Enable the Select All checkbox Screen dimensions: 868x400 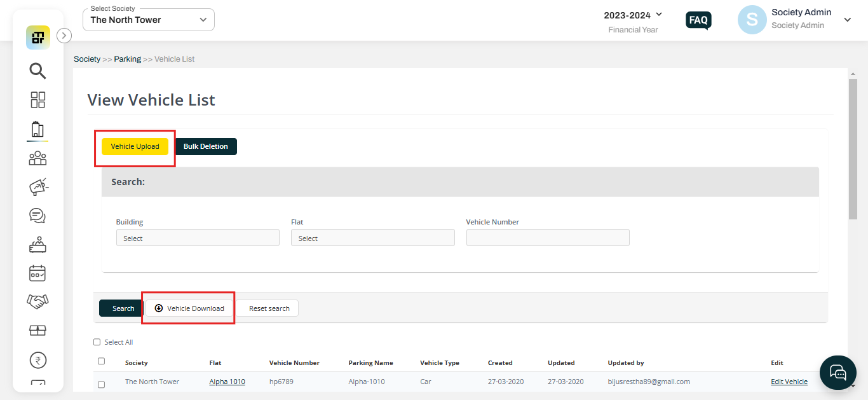click(x=97, y=341)
